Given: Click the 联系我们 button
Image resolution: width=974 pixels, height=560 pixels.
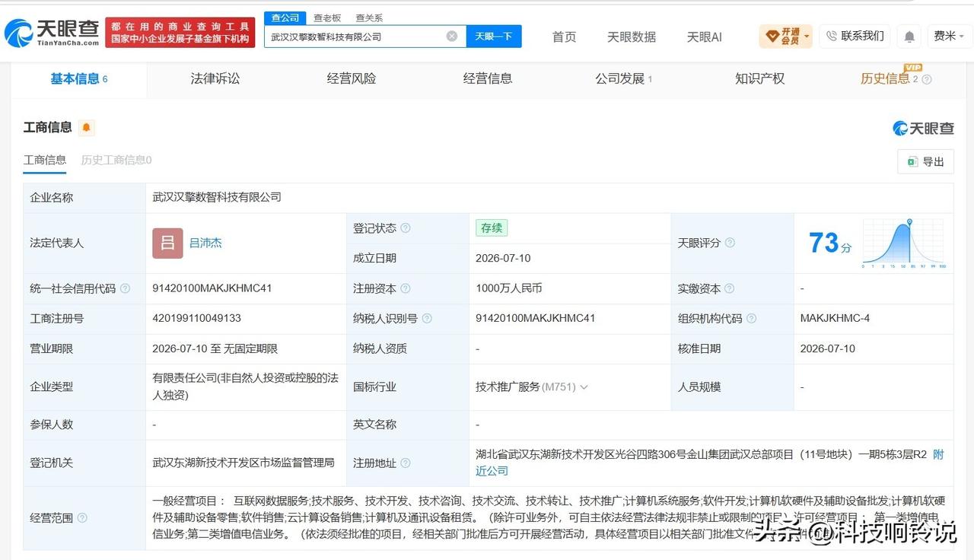Looking at the screenshot, I should pos(855,36).
